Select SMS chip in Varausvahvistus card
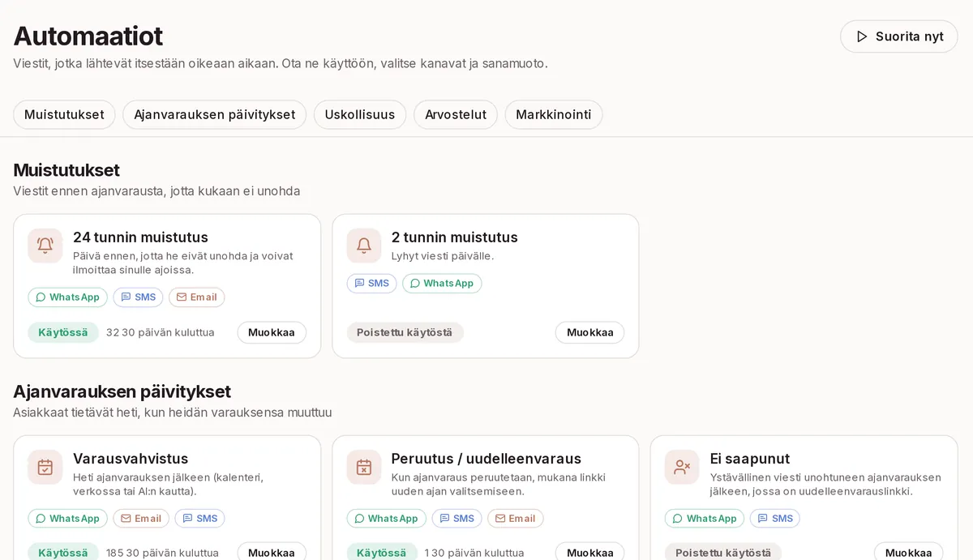Image resolution: width=973 pixels, height=560 pixels. tap(199, 519)
